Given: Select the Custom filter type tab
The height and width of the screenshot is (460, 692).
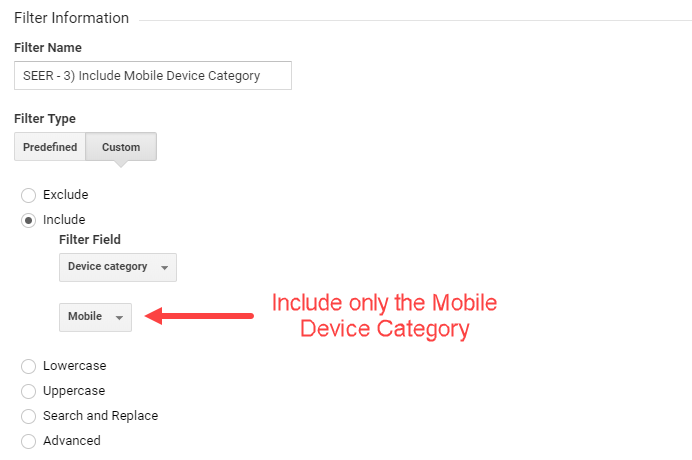Looking at the screenshot, I should [x=121, y=147].
